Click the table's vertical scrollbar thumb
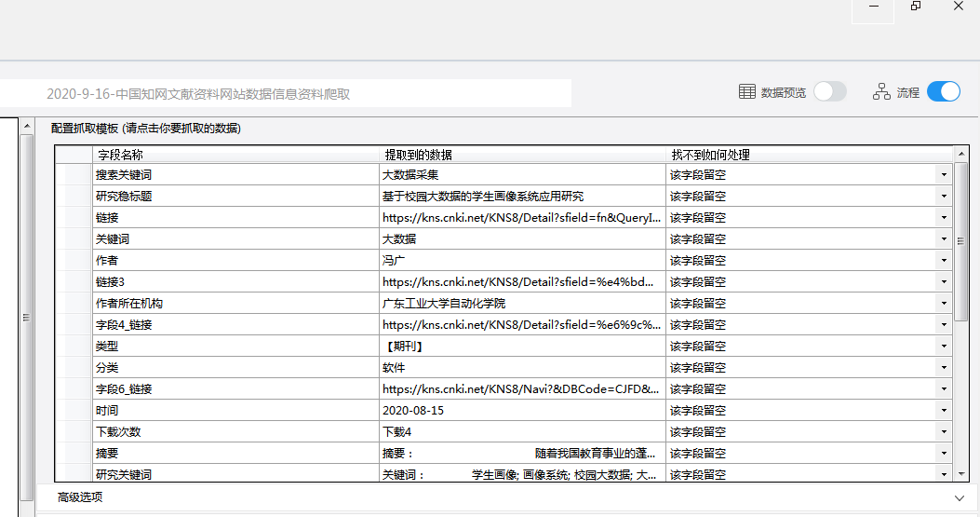980x517 pixels. [x=960, y=240]
